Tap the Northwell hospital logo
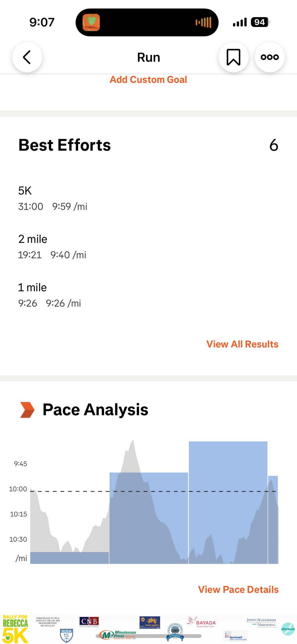The height and width of the screenshot is (644, 297). 235,636
